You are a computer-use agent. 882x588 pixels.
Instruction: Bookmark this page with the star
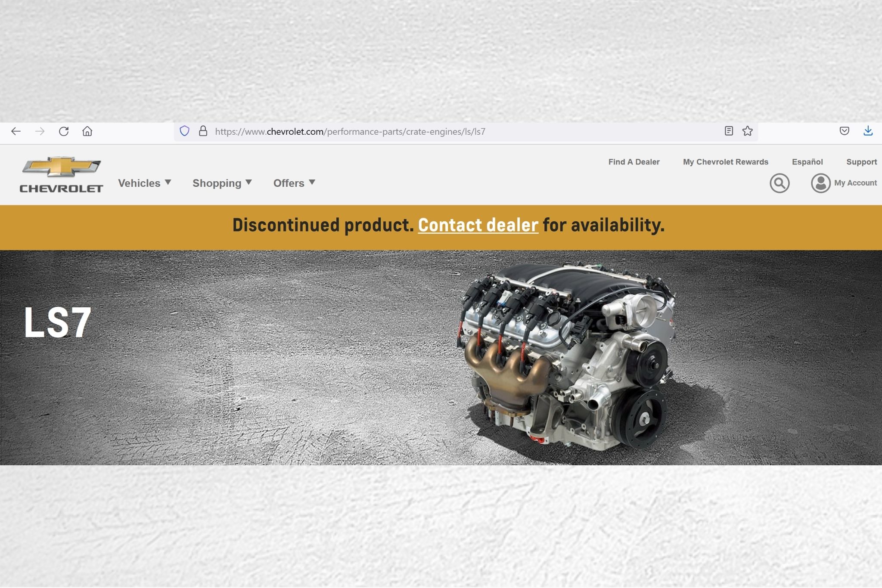tap(748, 131)
